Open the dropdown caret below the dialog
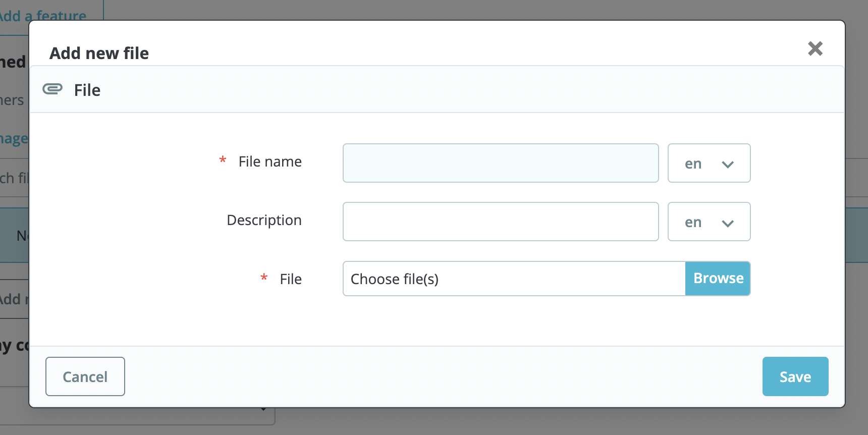This screenshot has height=435, width=868. coord(263,409)
